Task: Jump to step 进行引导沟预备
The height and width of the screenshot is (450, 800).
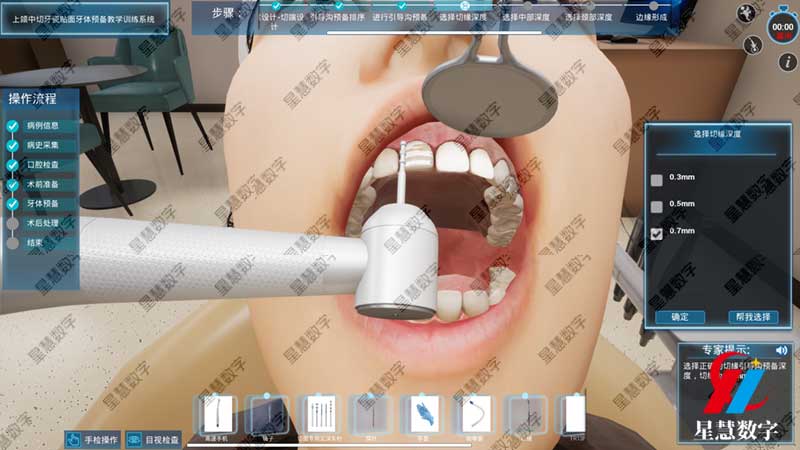Action: click(400, 17)
